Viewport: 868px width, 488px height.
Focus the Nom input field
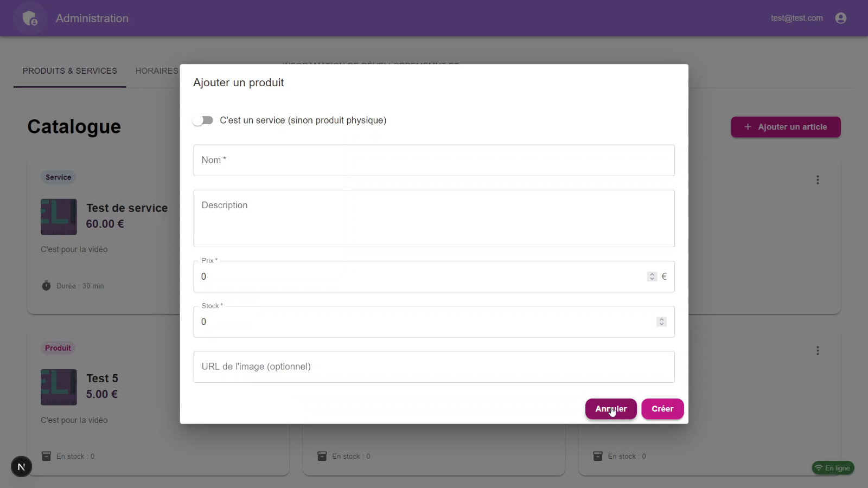pyautogui.click(x=433, y=160)
